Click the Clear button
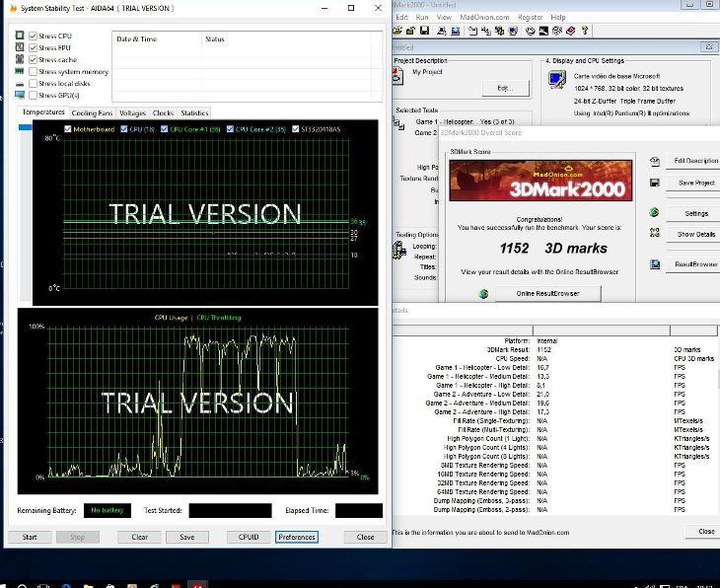The image size is (720, 588). (139, 537)
